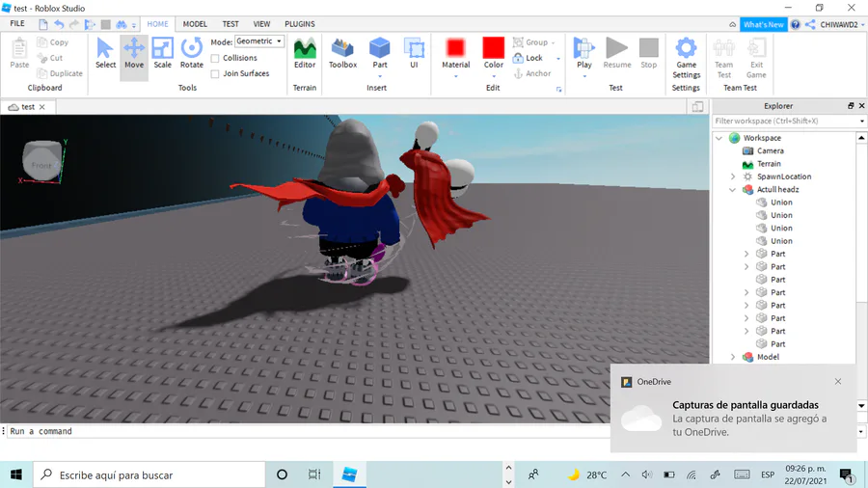Collapse the Workspace tree node

pos(719,138)
